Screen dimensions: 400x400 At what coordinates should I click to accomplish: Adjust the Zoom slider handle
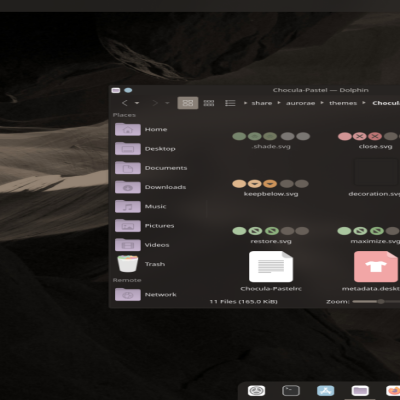tap(381, 302)
